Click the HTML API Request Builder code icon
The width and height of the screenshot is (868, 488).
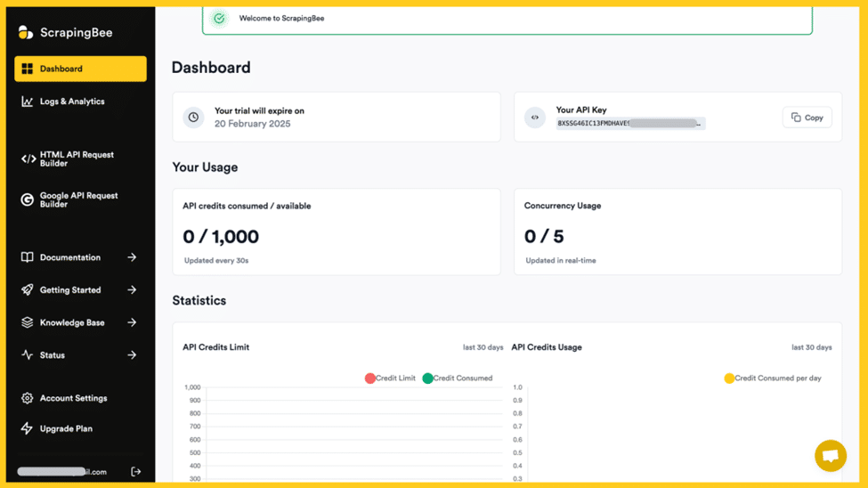tap(28, 159)
